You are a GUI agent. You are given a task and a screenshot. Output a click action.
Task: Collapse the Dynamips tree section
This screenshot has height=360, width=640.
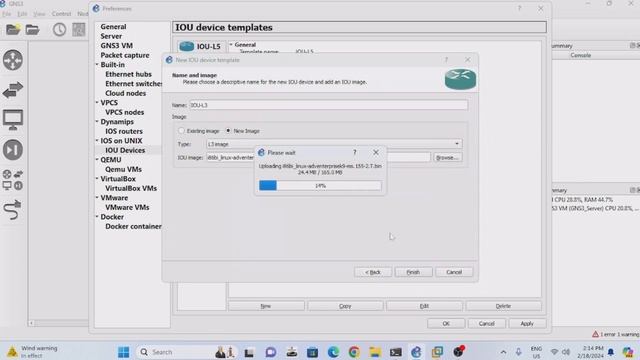97,122
